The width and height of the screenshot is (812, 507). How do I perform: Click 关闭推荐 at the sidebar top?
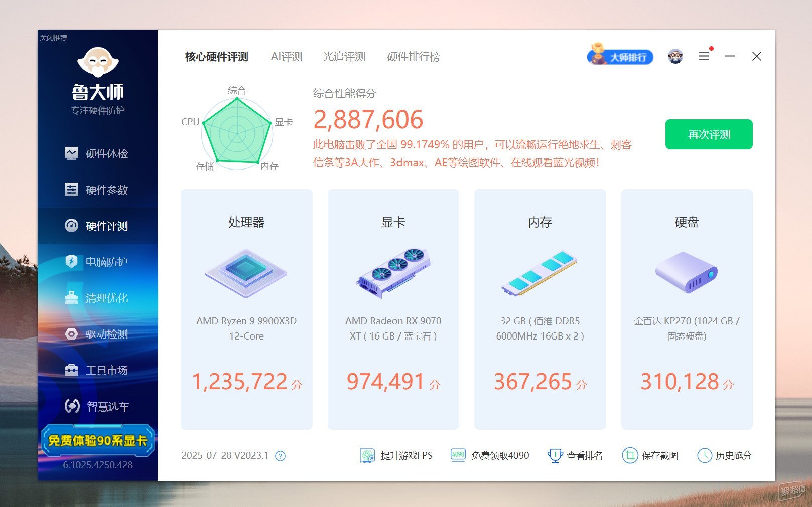pyautogui.click(x=54, y=38)
